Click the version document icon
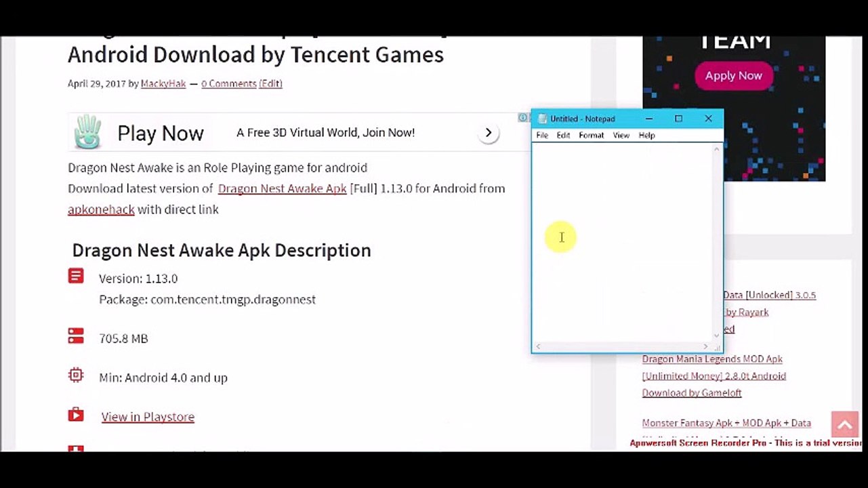Viewport: 868px width, 488px height. (76, 276)
